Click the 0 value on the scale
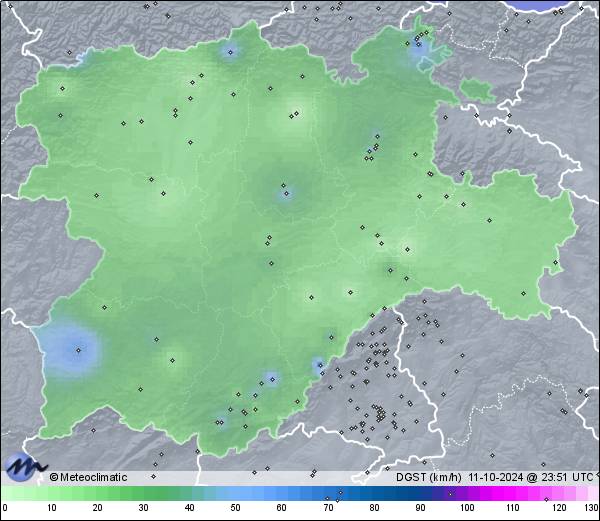 5,508
